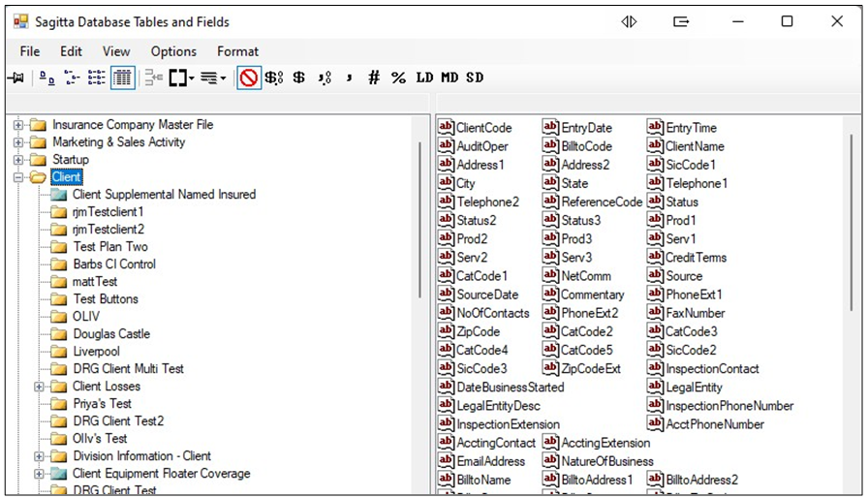Switch to large icons view
The image size is (868, 498).
point(47,78)
